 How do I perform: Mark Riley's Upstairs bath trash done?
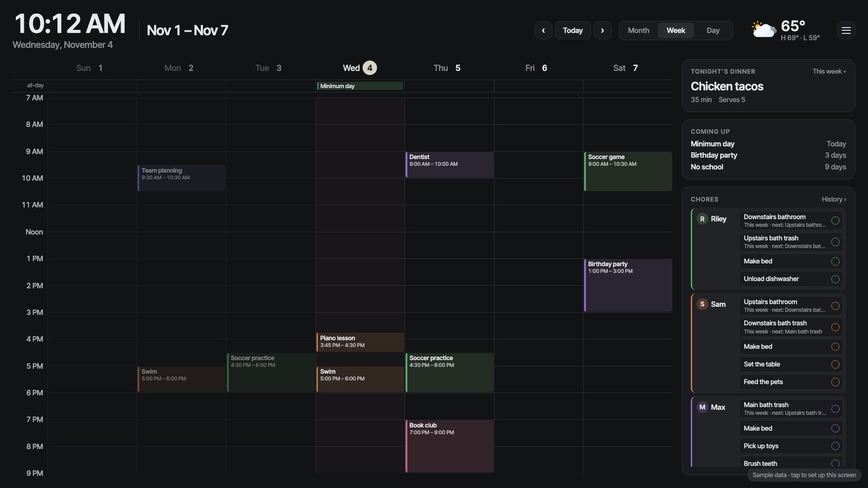pos(835,242)
